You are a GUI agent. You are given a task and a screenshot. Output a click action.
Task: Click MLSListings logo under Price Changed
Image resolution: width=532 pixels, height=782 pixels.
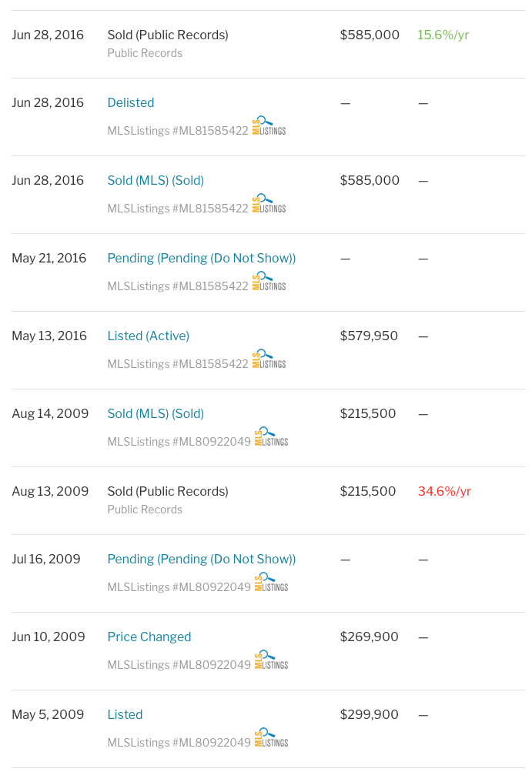272,660
